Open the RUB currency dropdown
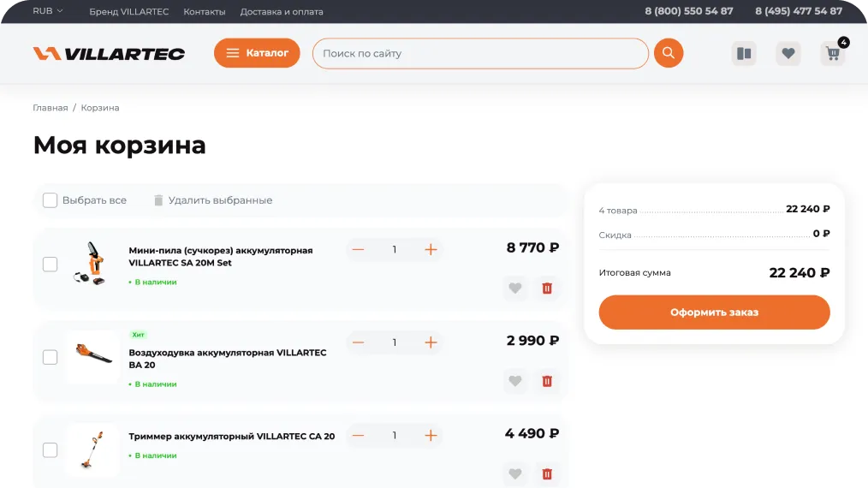This screenshot has height=488, width=868. tap(48, 11)
